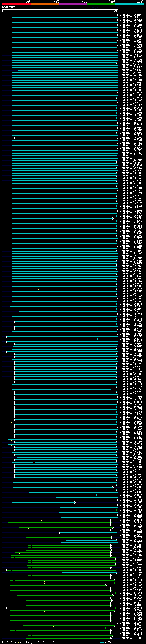146x644 pixels.
Task: Open hit UniRef100_B9RST2
Action: (x=131, y=394)
